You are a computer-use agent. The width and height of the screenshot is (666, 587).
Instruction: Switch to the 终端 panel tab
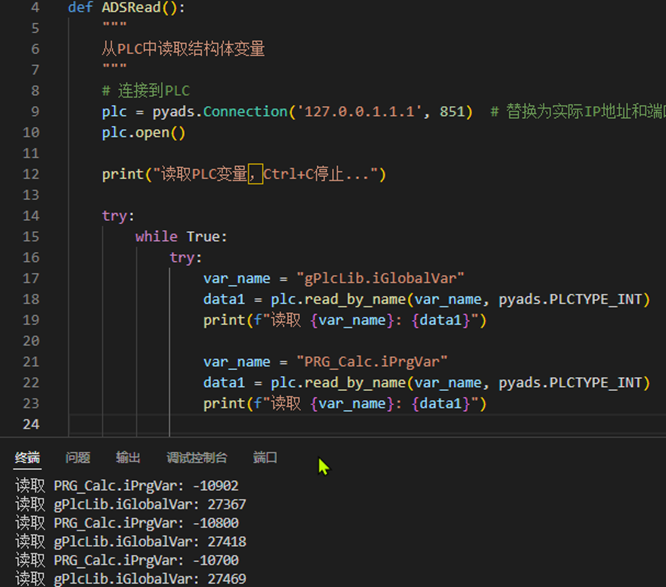[27, 458]
